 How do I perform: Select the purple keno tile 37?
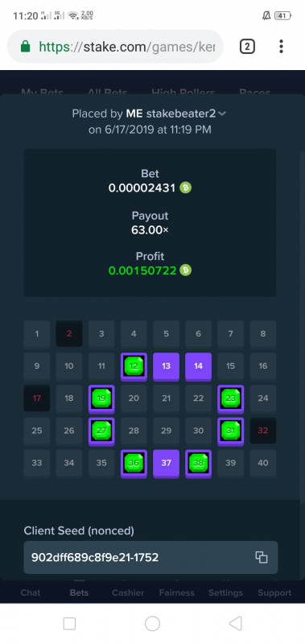point(167,464)
